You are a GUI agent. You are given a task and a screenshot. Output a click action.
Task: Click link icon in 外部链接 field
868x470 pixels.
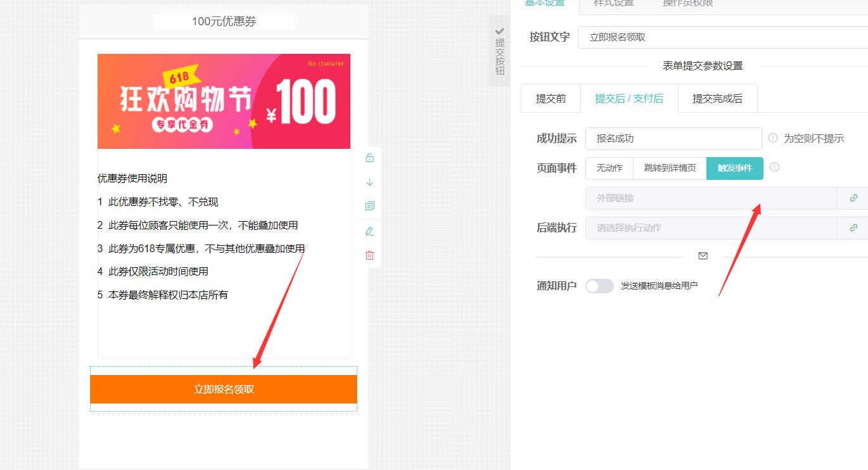[853, 198]
